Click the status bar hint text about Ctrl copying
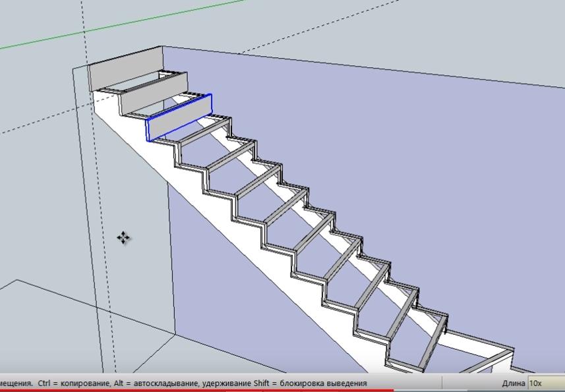Image resolution: width=565 pixels, height=392 pixels. (x=185, y=383)
